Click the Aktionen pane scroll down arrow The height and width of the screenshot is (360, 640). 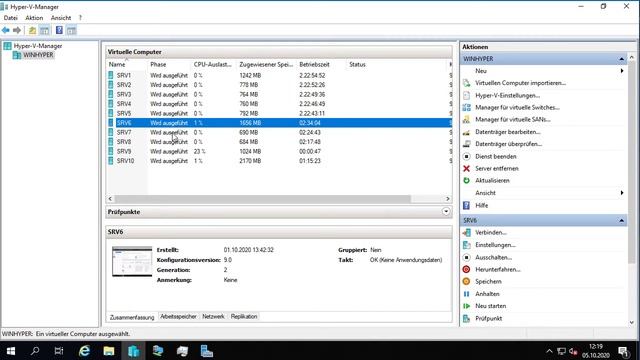click(631, 322)
